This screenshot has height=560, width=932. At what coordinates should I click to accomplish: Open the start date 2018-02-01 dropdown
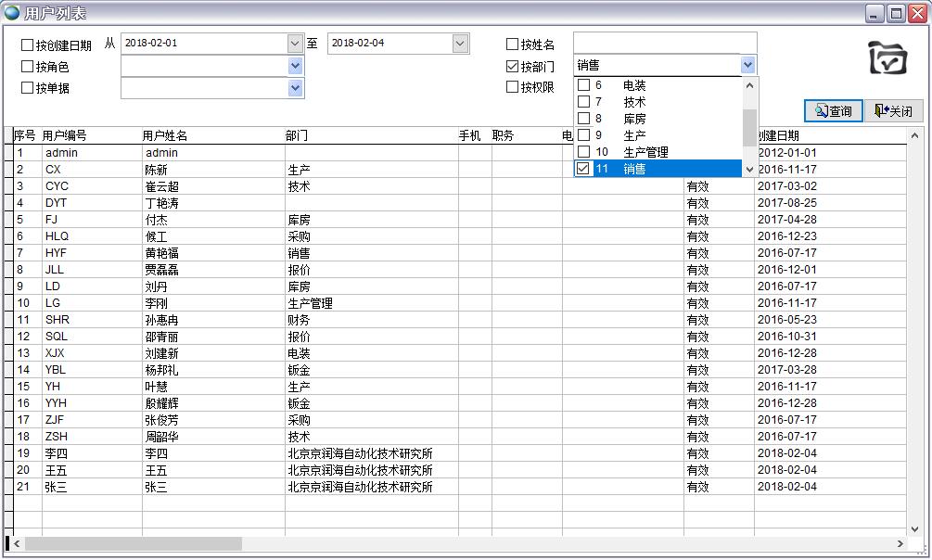(295, 44)
